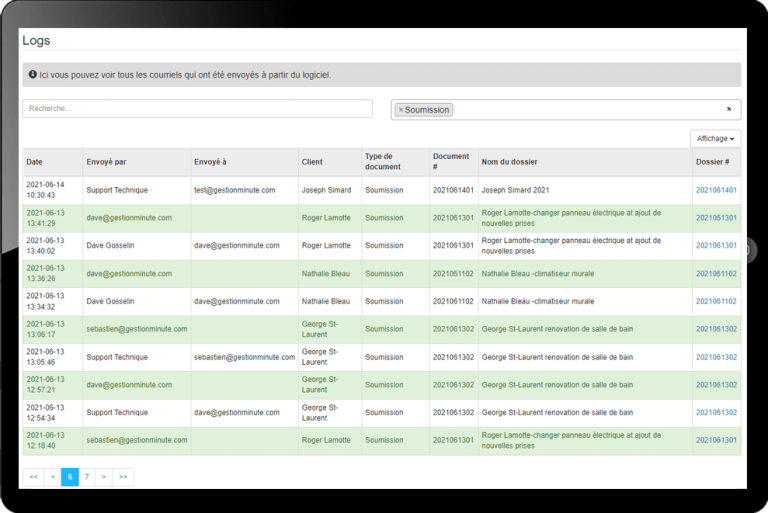Image resolution: width=768 pixels, height=513 pixels.
Task: Clear all filters with the right-side x
Action: pyautogui.click(x=729, y=109)
